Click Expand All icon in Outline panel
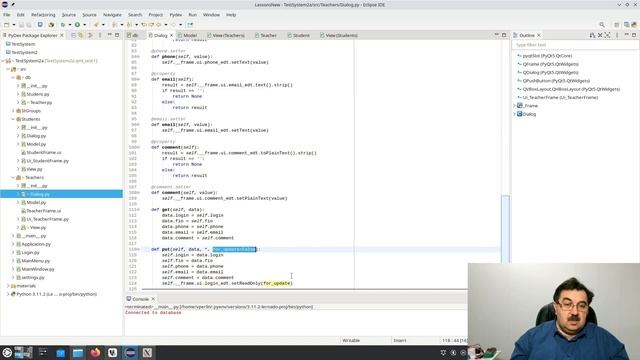The image size is (640, 360). (607, 36)
